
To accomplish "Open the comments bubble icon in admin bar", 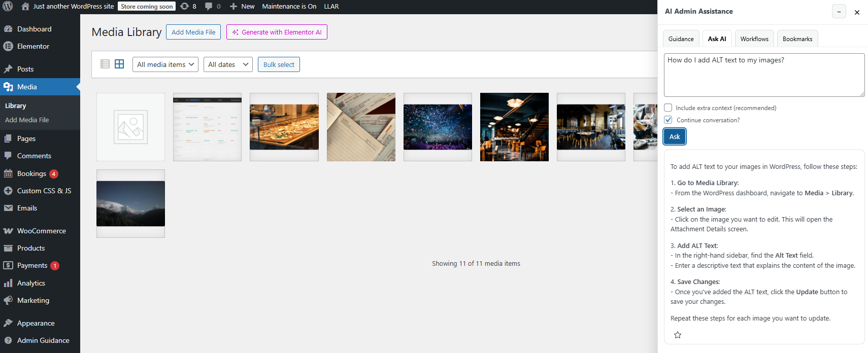I will tap(209, 6).
